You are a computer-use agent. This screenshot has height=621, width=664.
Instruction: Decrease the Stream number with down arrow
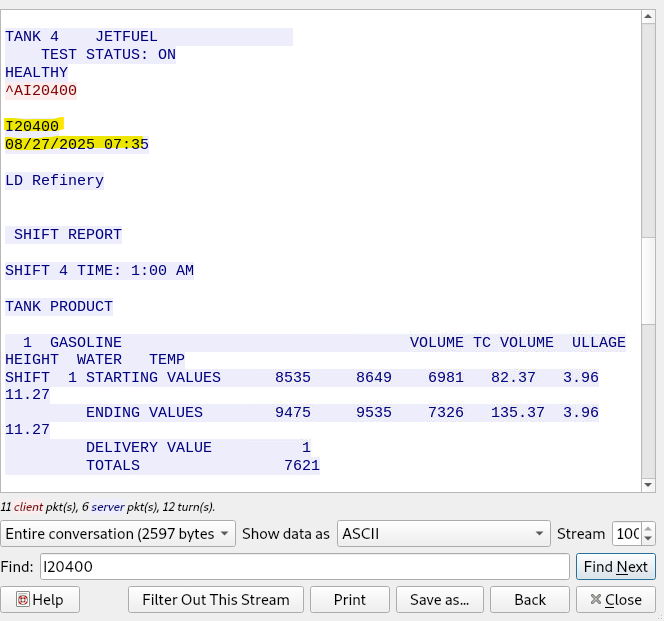coord(648,540)
